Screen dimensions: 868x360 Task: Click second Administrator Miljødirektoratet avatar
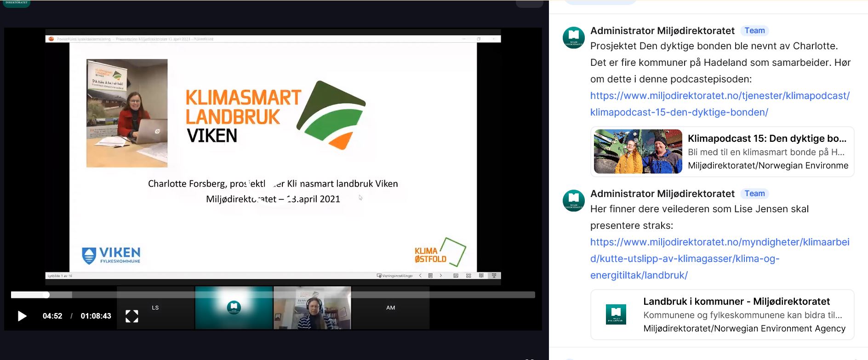(573, 200)
